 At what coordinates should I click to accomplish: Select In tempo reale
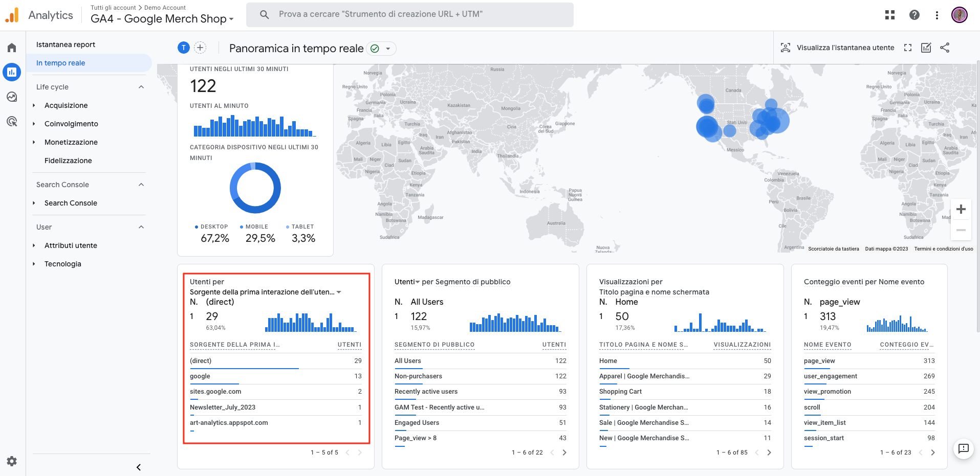pos(89,63)
